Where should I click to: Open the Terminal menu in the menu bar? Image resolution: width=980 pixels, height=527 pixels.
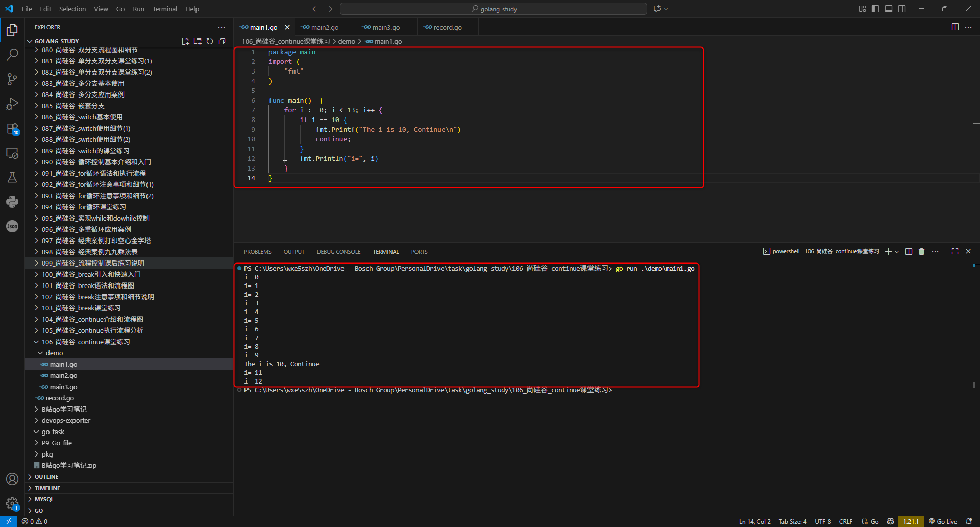click(165, 9)
